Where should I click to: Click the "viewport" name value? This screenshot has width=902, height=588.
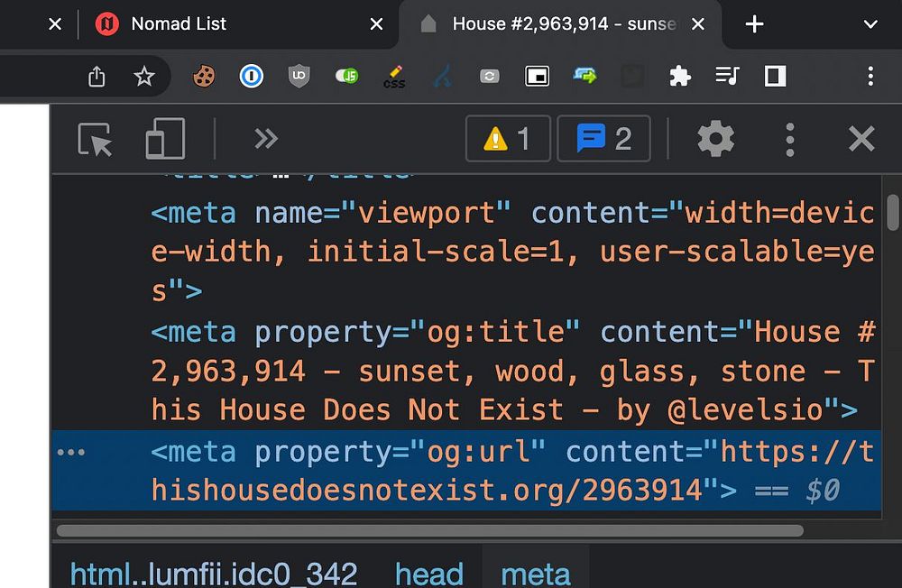426,214
